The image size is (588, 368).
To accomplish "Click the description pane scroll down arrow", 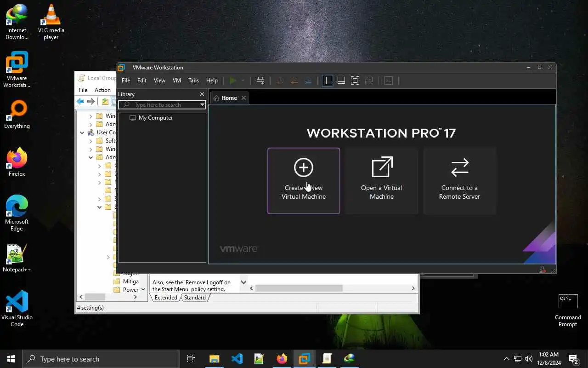I will pyautogui.click(x=243, y=282).
